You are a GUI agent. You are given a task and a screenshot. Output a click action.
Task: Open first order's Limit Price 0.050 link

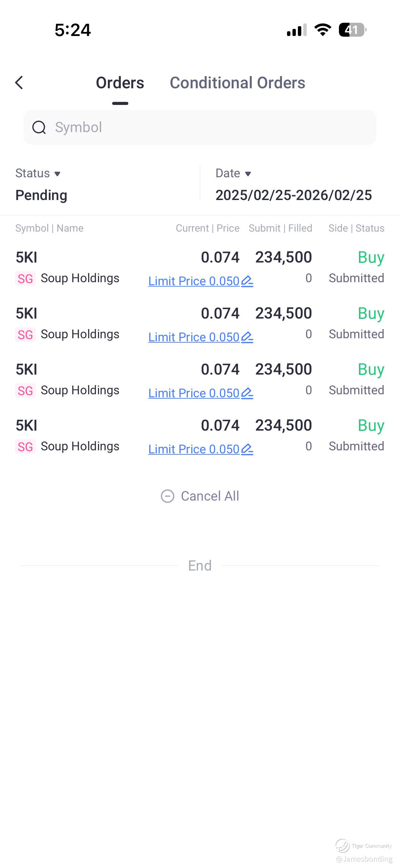tap(194, 281)
